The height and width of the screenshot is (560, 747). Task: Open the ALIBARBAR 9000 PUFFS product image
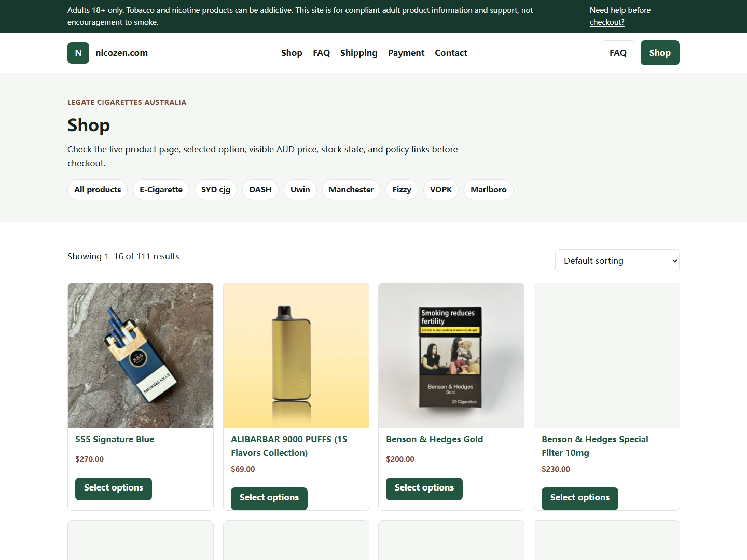(296, 356)
